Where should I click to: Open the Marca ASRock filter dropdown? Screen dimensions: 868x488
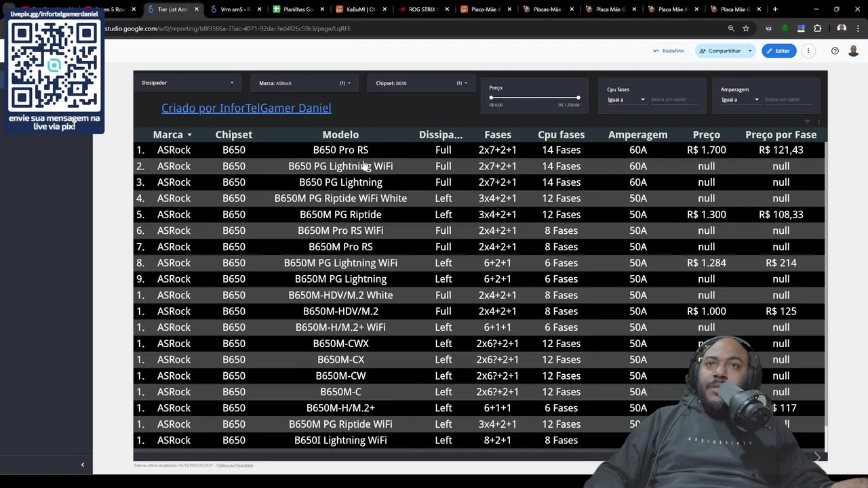pyautogui.click(x=304, y=83)
